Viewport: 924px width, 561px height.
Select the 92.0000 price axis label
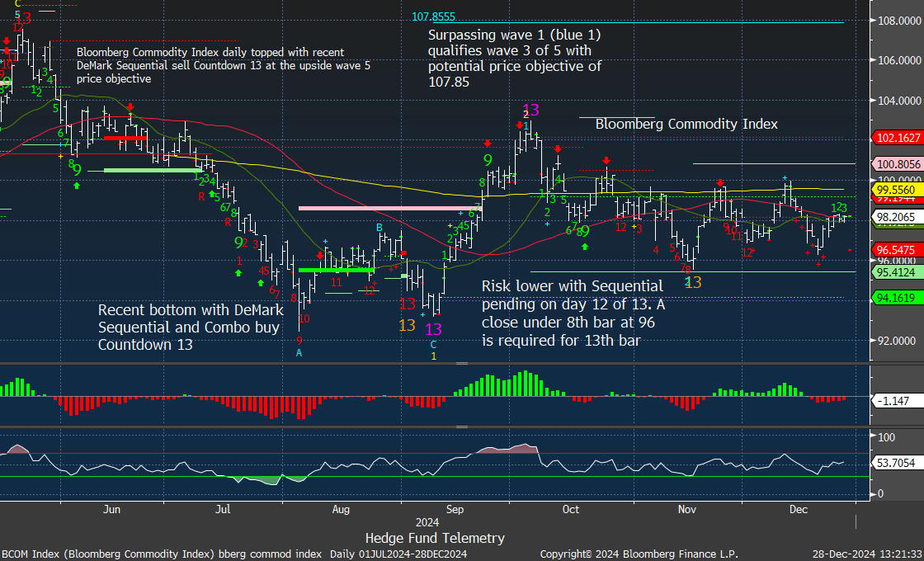(x=898, y=341)
